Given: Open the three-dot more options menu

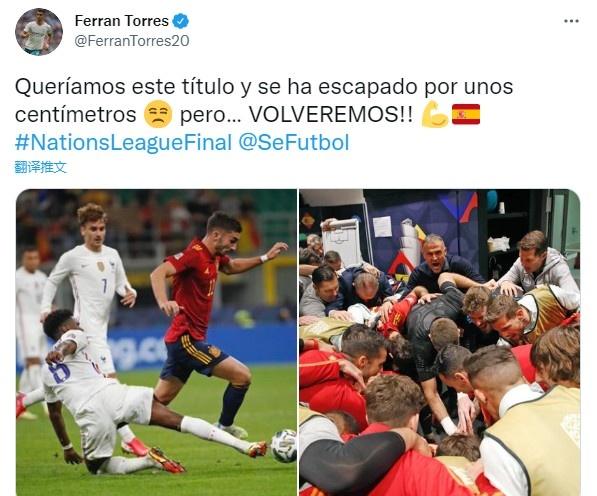Looking at the screenshot, I should [x=571, y=21].
